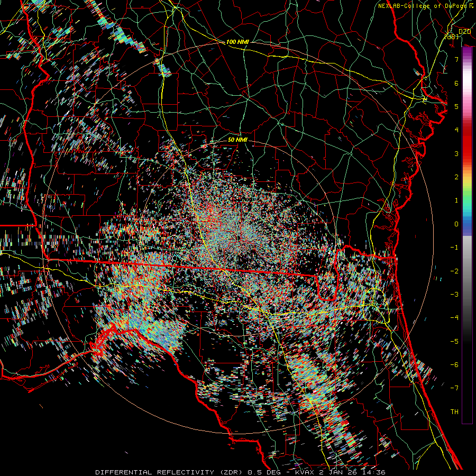Click the "DZD" legend title
Image resolution: width=476 pixels, height=476 pixels.
(x=464, y=32)
